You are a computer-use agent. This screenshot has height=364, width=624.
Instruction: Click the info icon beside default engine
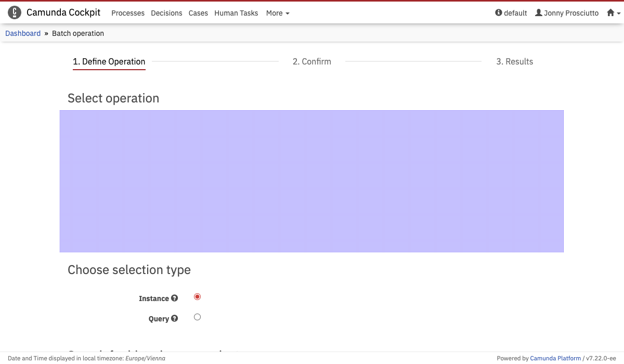pos(499,13)
